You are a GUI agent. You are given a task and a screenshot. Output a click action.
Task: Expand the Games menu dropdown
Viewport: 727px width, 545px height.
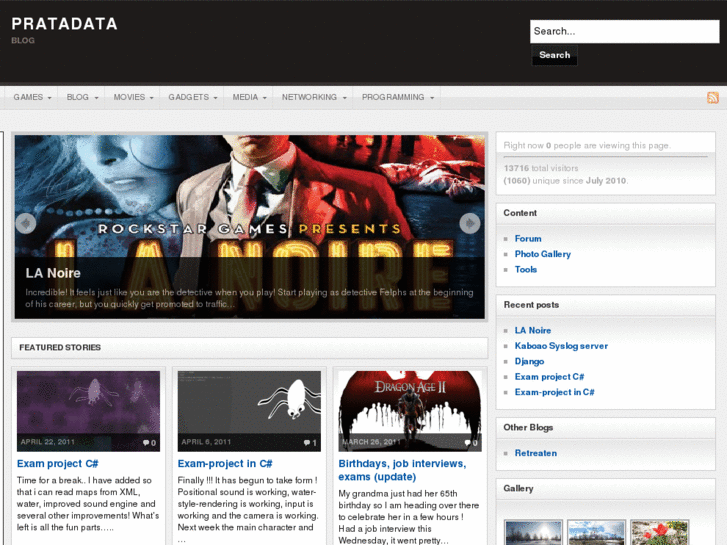(32, 97)
